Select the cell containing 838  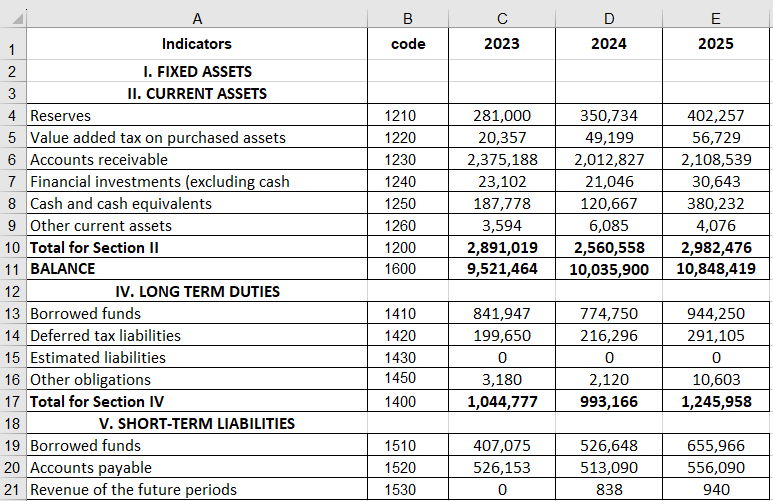click(609, 489)
